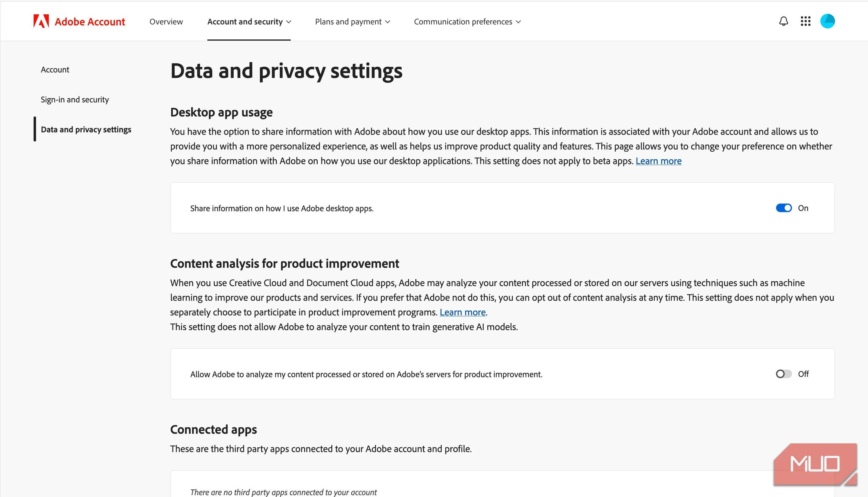Expand the Plans and payment dropdown
868x497 pixels.
click(388, 21)
